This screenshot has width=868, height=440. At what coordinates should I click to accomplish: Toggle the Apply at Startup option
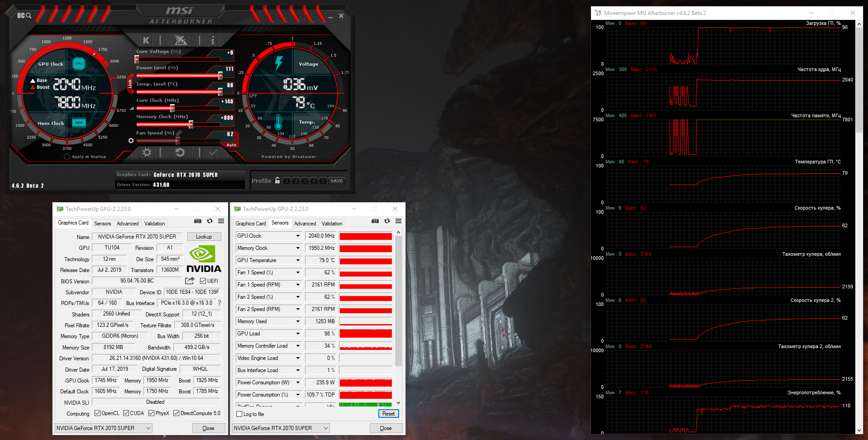click(67, 157)
